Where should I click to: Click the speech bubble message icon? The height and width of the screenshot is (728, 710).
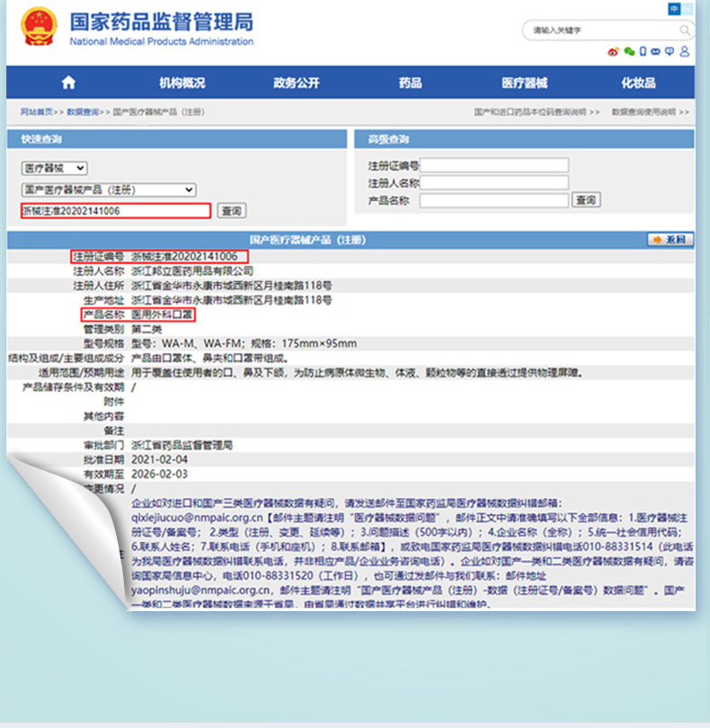670,51
